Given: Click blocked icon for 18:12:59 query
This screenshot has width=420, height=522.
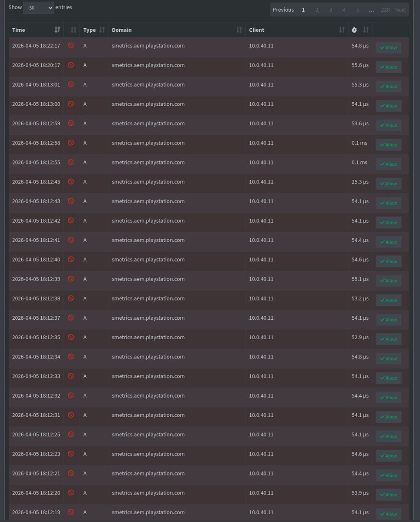Looking at the screenshot, I should click(71, 123).
